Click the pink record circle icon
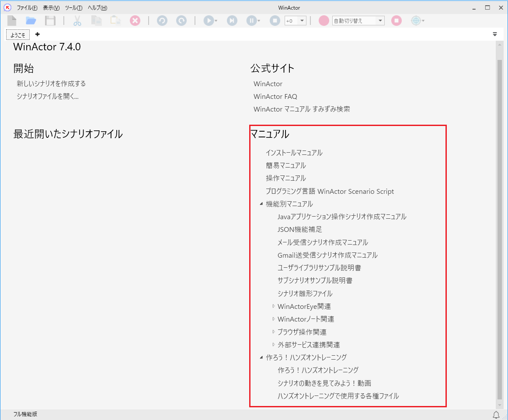This screenshot has width=508, height=420. pyautogui.click(x=324, y=21)
